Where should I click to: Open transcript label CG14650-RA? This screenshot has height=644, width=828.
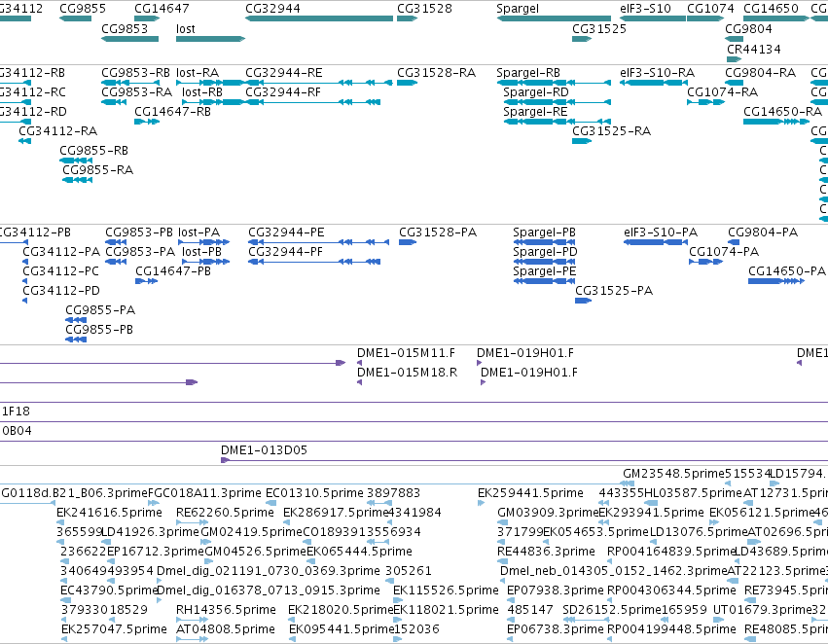click(782, 111)
